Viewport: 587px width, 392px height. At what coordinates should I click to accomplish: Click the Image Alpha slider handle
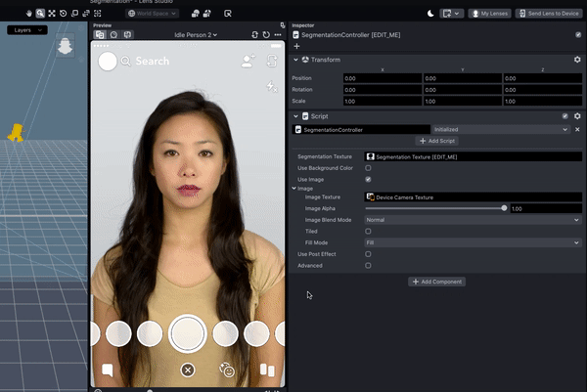[x=504, y=208]
